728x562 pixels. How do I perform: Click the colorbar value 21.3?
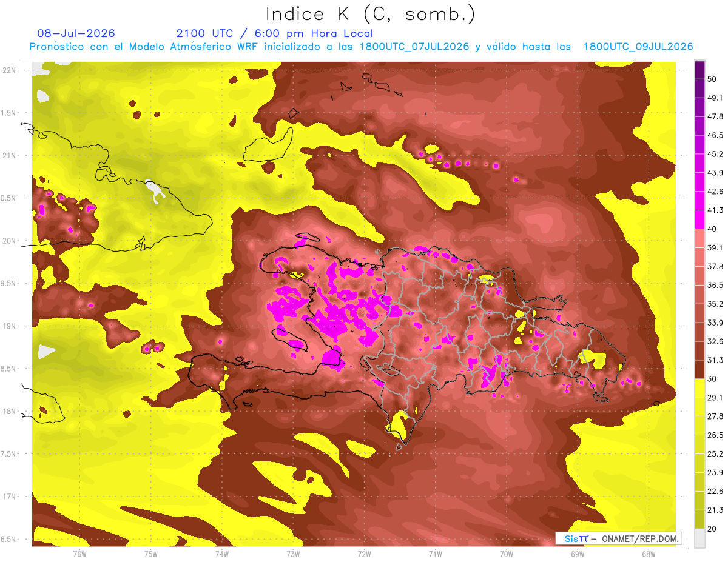pyautogui.click(x=715, y=510)
